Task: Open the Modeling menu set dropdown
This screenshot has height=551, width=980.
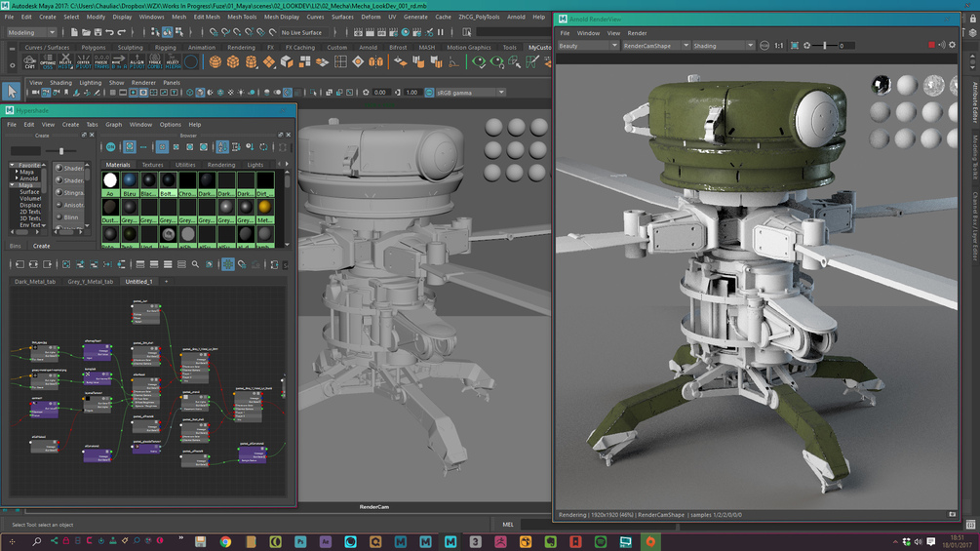Action: (30, 32)
